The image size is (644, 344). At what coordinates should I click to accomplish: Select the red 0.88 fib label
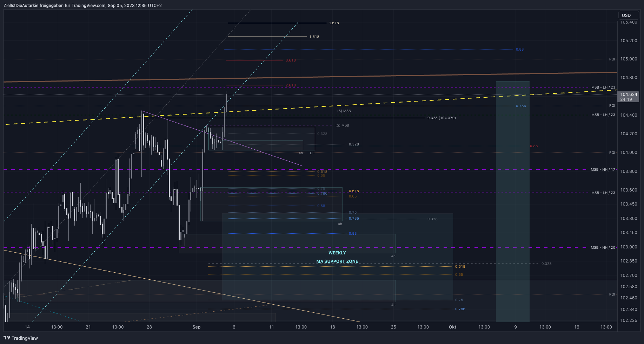pos(534,146)
